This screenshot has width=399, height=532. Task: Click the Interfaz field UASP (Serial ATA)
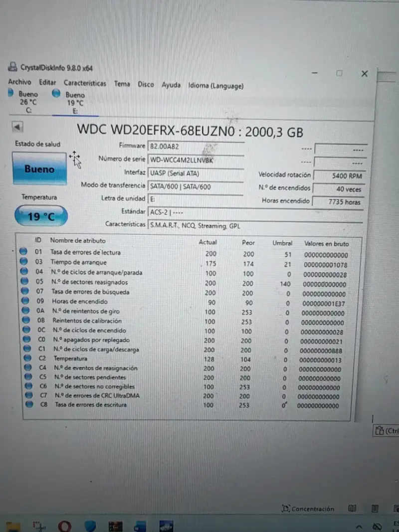(x=196, y=174)
